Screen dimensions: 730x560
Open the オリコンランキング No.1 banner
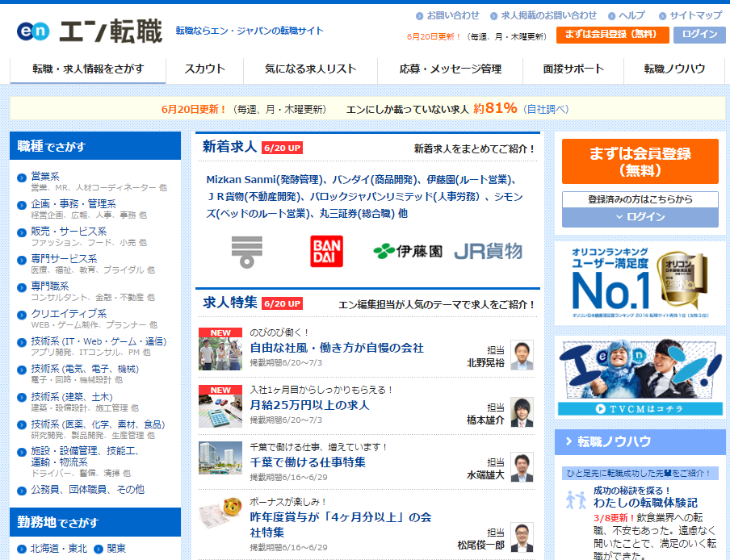pyautogui.click(x=640, y=283)
